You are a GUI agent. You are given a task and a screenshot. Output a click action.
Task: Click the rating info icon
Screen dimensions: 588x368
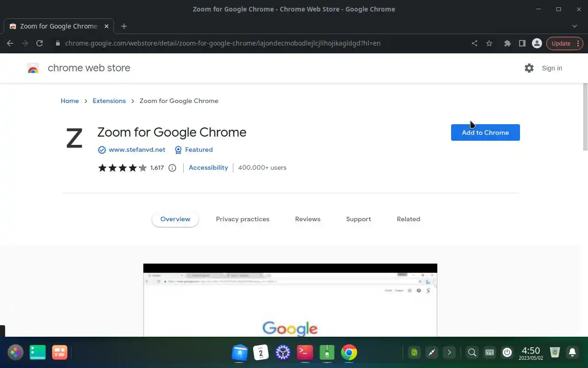tap(172, 168)
